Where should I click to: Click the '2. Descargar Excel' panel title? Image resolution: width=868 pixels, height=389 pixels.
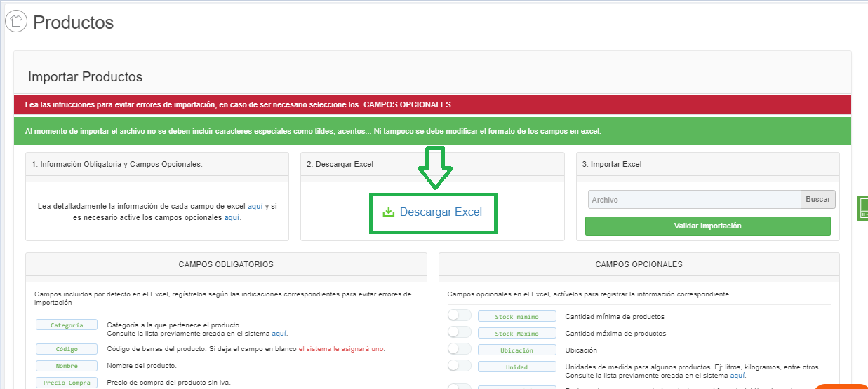(x=340, y=164)
